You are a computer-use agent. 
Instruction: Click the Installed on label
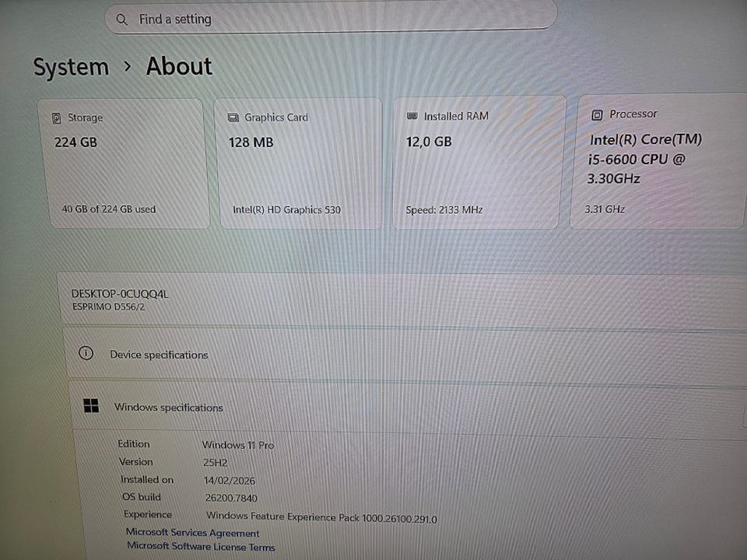coord(147,480)
